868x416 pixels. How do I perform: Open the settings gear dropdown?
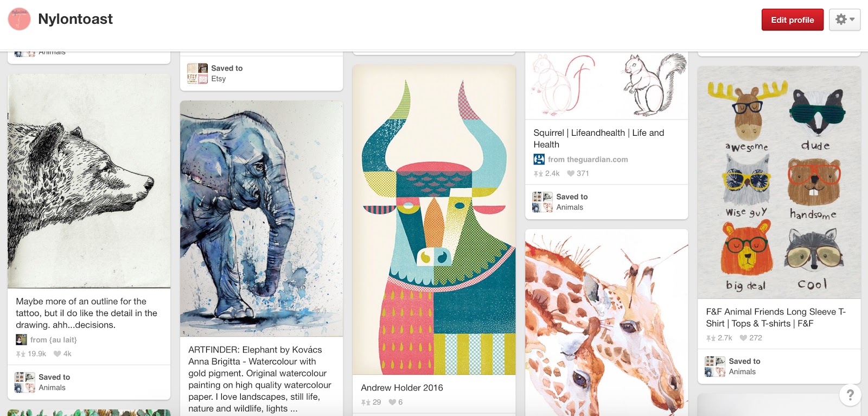[x=844, y=20]
